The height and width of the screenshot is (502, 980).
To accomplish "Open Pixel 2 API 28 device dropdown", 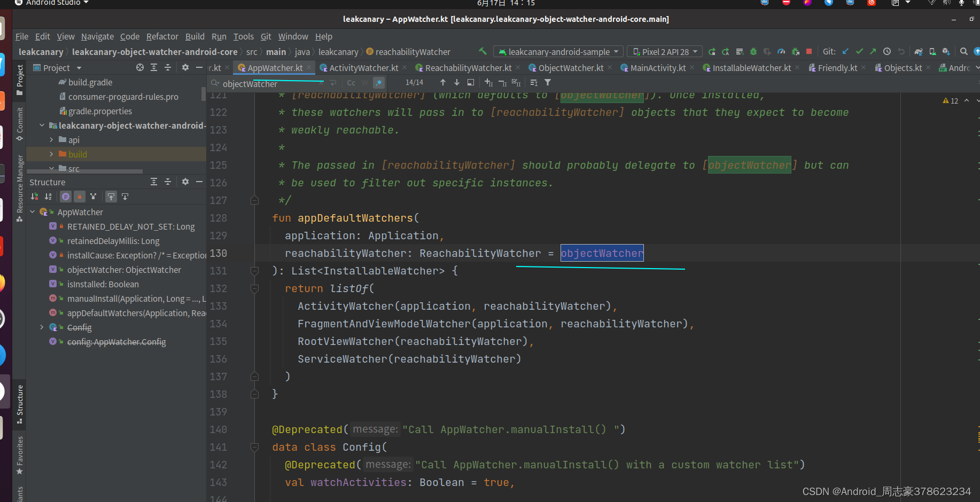I will tap(665, 52).
